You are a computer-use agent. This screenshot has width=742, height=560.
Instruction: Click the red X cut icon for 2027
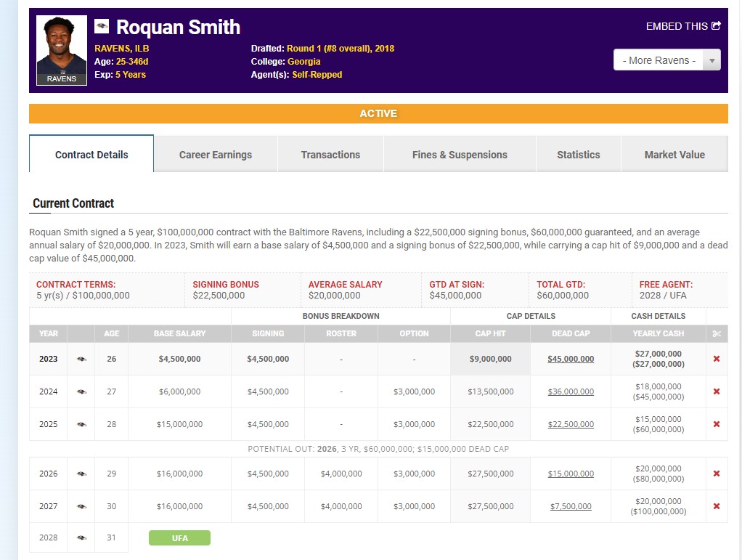coord(717,506)
